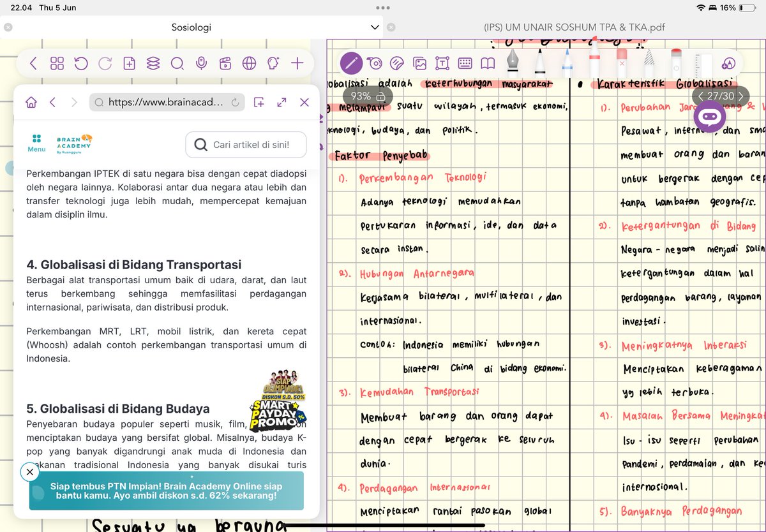Choose the laser pointer tool

[x=676, y=63]
